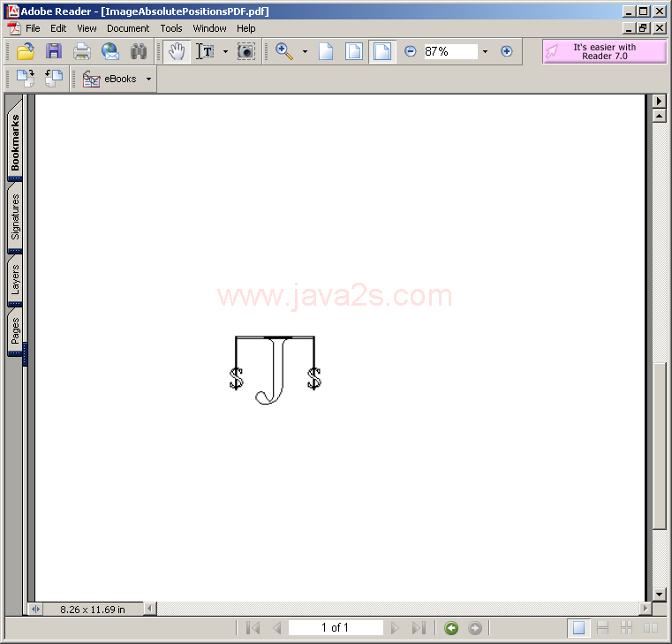This screenshot has height=644, width=672.
Task: Click the gray Next View arrow
Action: (475, 628)
